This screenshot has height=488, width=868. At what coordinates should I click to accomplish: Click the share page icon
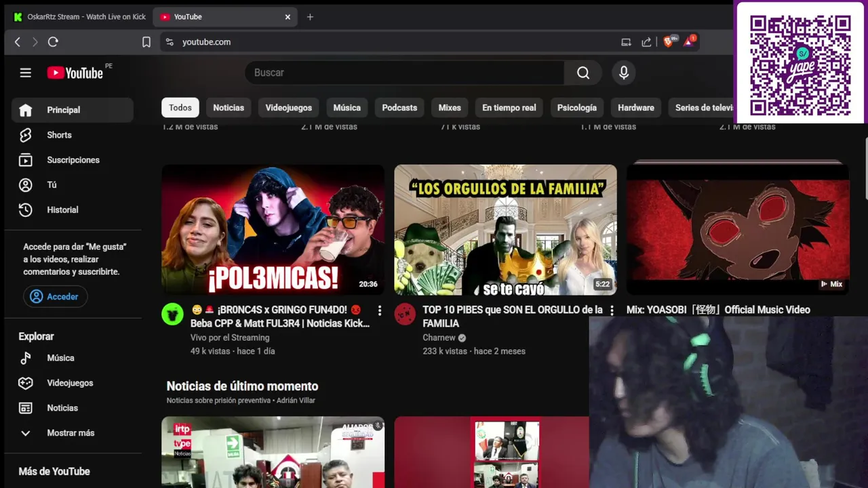646,42
